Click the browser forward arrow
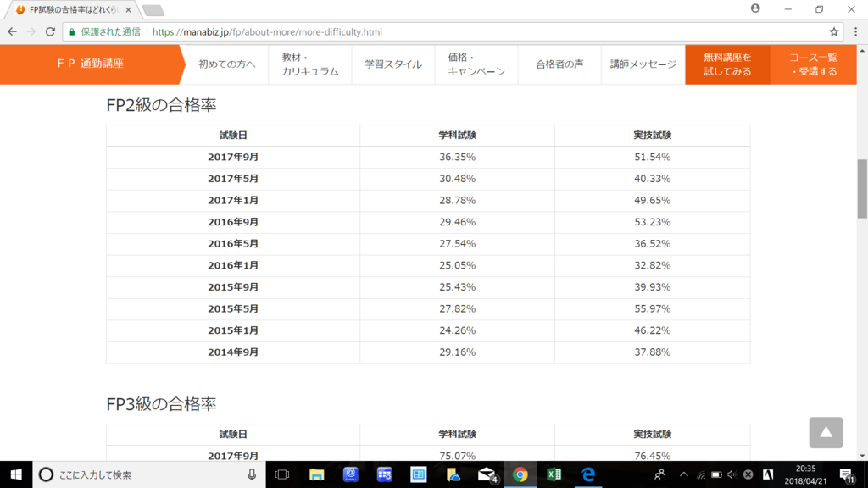Viewport: 868px width, 488px height. 31,32
